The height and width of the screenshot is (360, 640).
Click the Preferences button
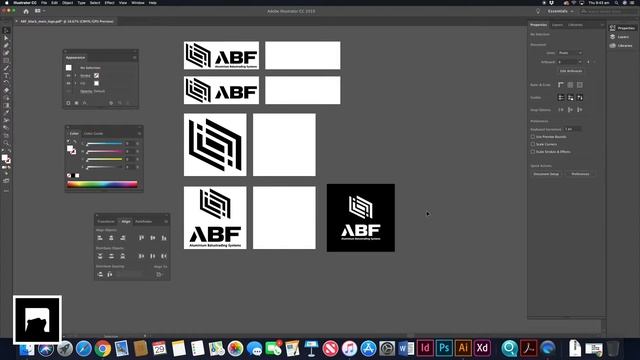click(x=580, y=174)
